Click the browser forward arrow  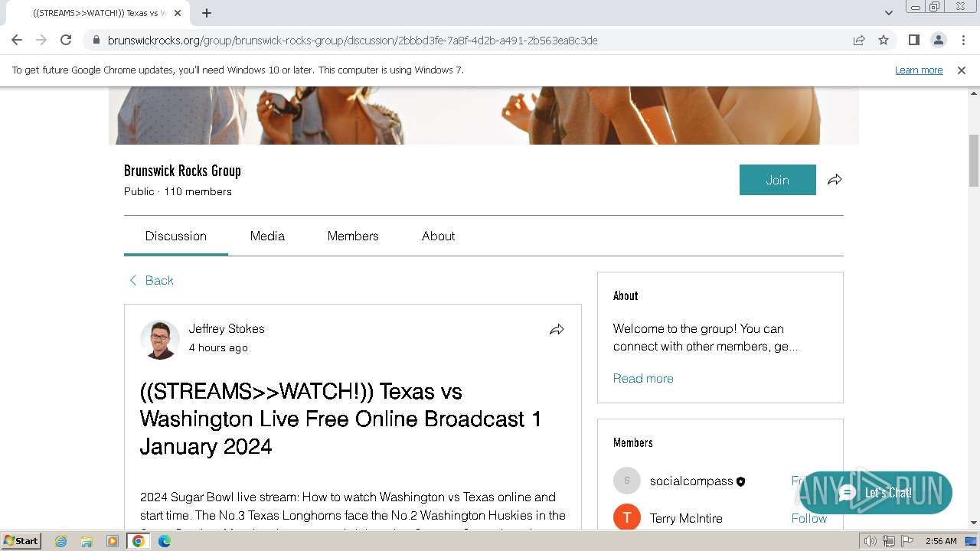click(x=41, y=40)
